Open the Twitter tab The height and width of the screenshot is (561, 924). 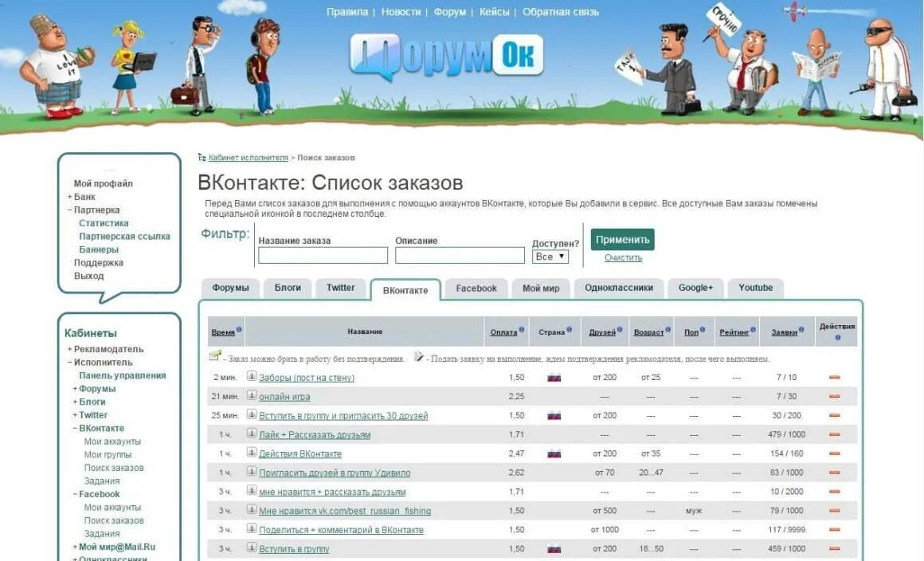point(341,288)
